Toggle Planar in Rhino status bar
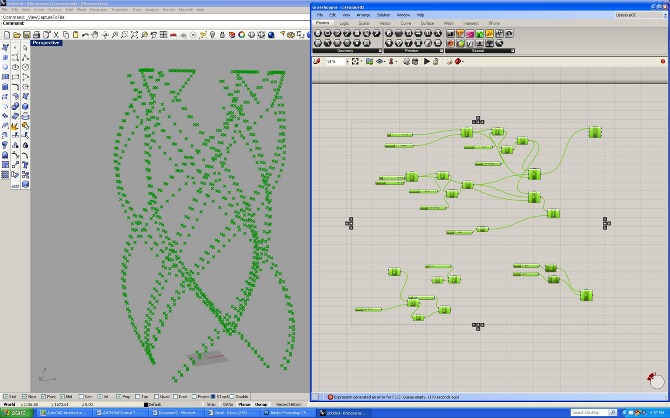 coord(244,405)
